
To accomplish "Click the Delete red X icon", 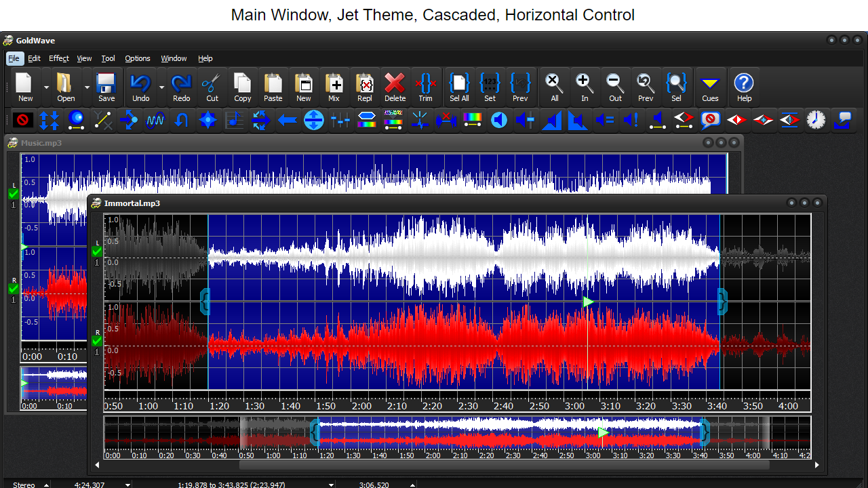I will [395, 87].
